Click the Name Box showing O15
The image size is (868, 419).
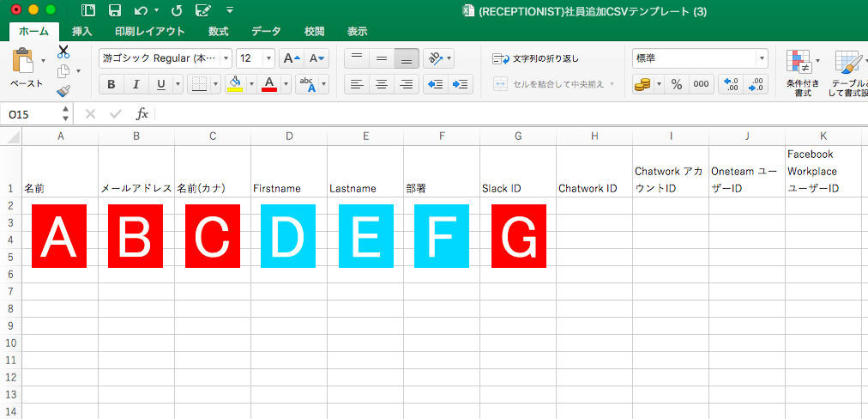31,113
